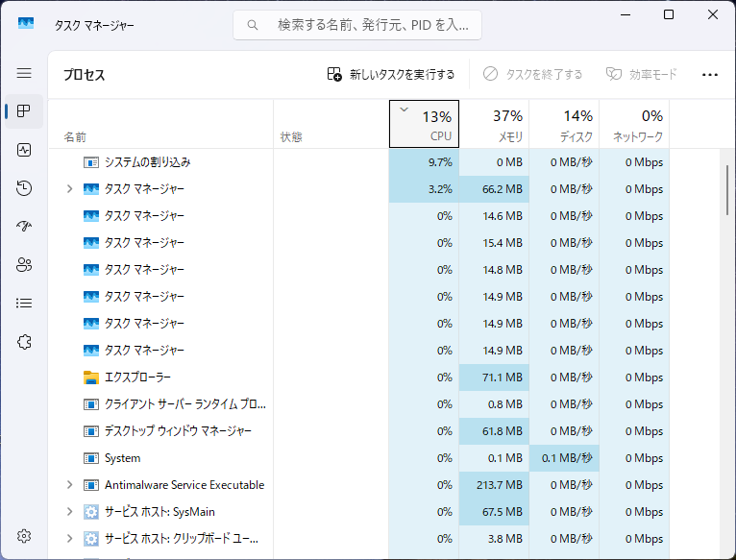Click the search box for name, publisher, PID
Image resolution: width=736 pixels, height=560 pixels.
(357, 25)
